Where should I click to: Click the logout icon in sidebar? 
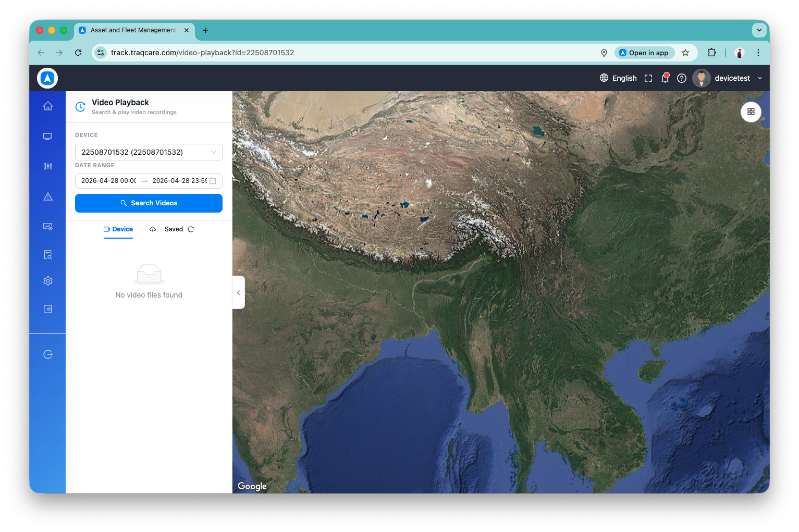pos(48,354)
